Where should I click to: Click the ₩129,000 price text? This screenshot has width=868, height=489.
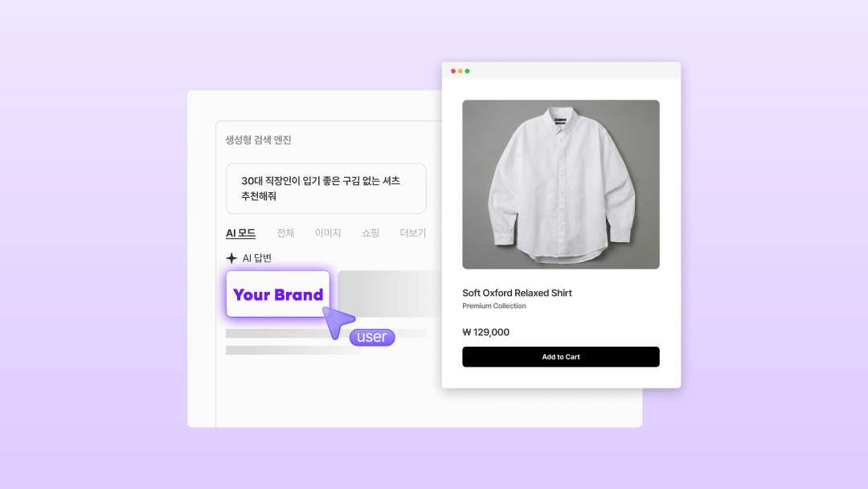(485, 332)
